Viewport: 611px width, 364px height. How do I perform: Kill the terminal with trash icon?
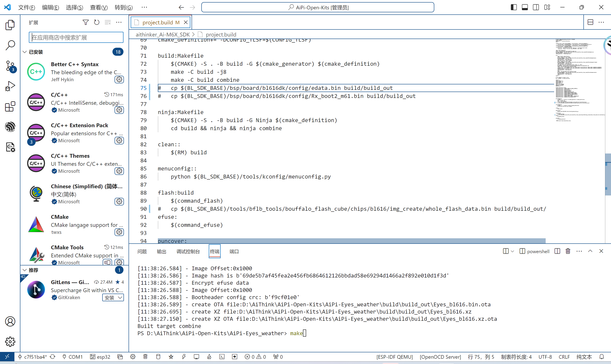568,251
